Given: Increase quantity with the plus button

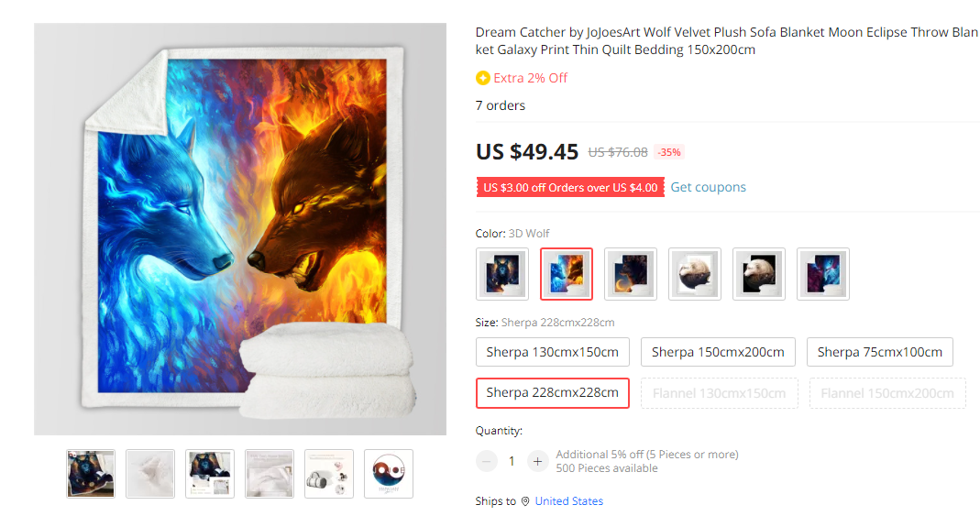Looking at the screenshot, I should click(x=537, y=462).
